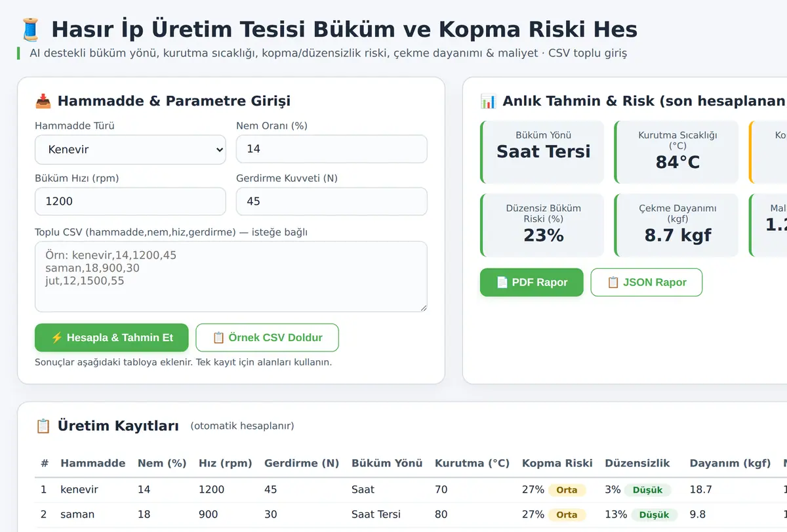Click the Kurutma Sıcaklığı 84°C card
The width and height of the screenshot is (787, 532).
tap(677, 152)
